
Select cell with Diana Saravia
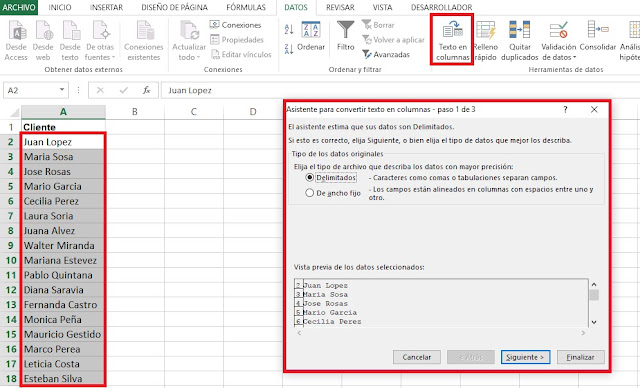[63, 290]
